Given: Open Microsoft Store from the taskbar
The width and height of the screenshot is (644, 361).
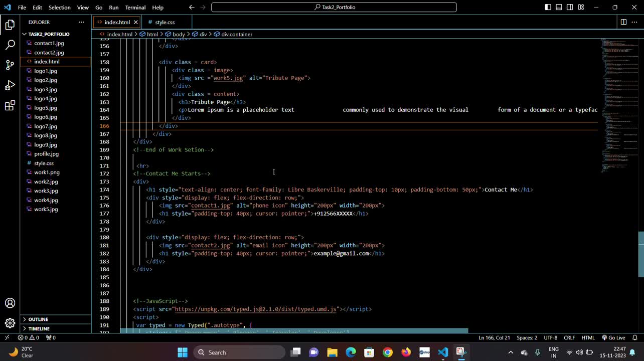Looking at the screenshot, I should pos(369,352).
